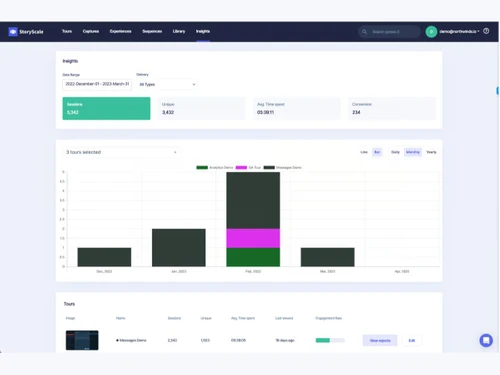Screen dimensions: 500x375
Task: Switch chart to Bar view
Action: (x=377, y=152)
